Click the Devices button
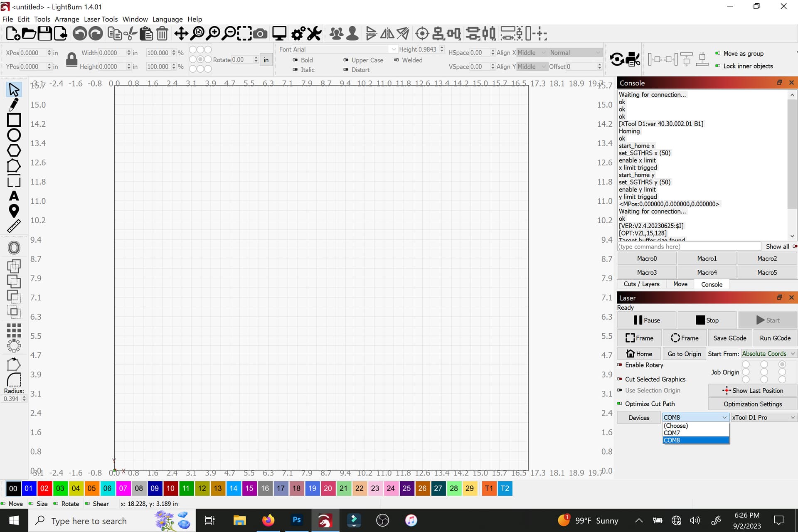This screenshot has height=532, width=798. point(639,418)
